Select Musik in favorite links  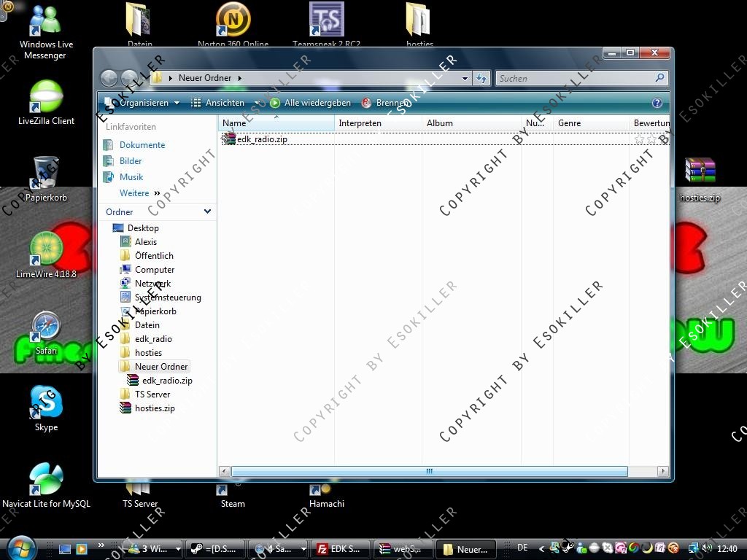[131, 177]
